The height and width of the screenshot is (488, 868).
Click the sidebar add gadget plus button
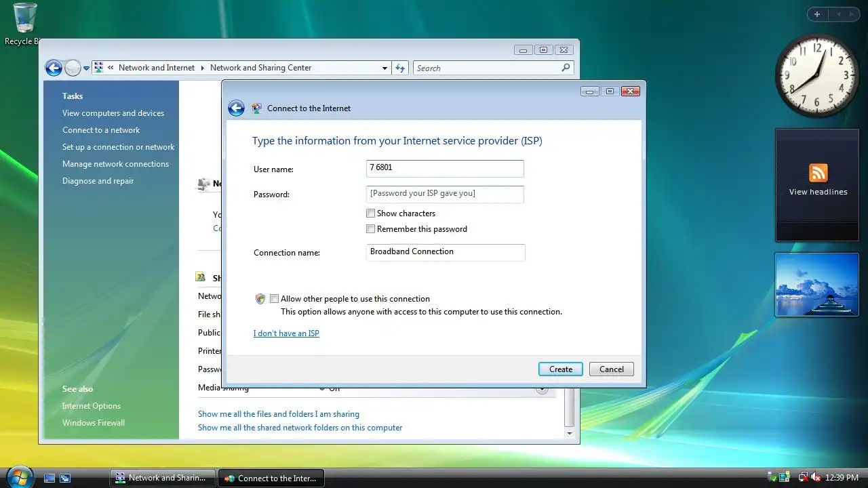[817, 14]
